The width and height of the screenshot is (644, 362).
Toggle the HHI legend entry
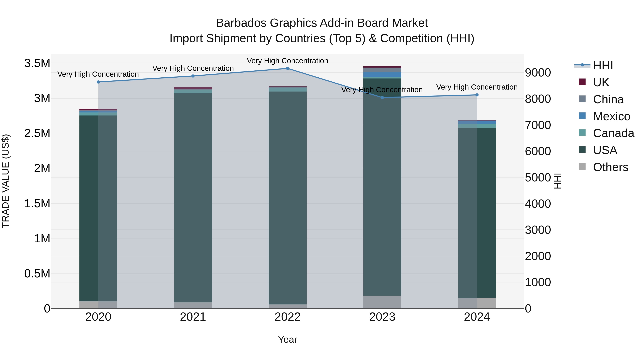pos(594,65)
